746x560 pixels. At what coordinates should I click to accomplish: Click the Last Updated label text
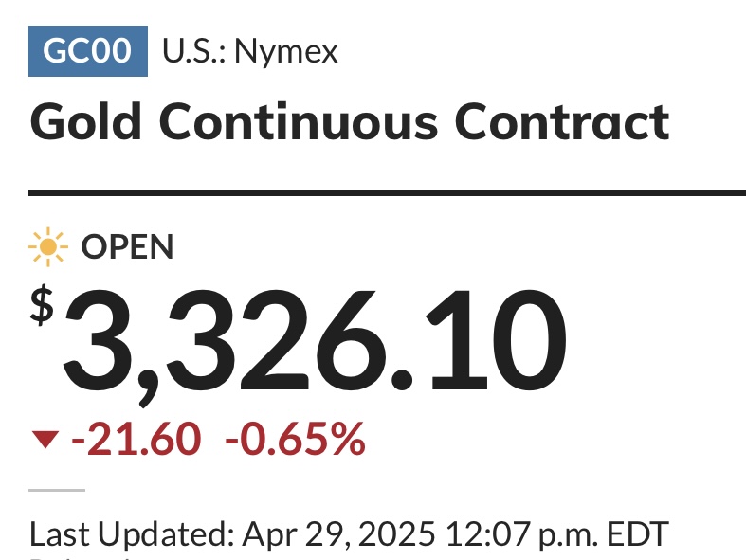132,534
